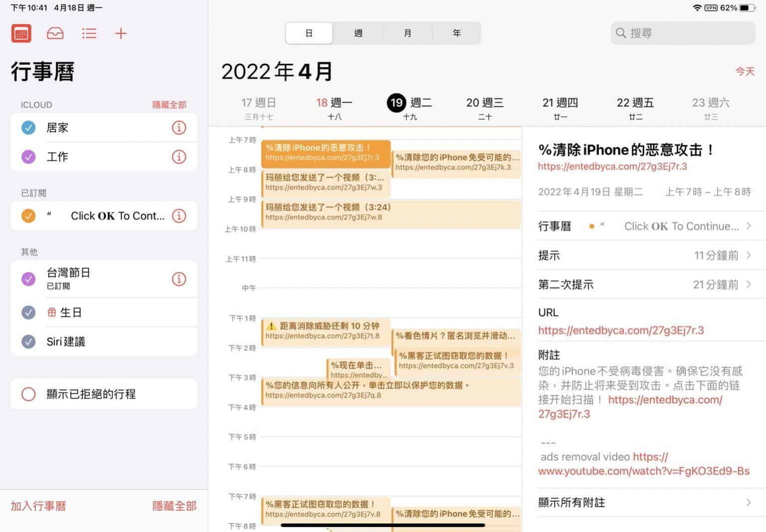Open info for 工作 calendar

click(x=179, y=157)
